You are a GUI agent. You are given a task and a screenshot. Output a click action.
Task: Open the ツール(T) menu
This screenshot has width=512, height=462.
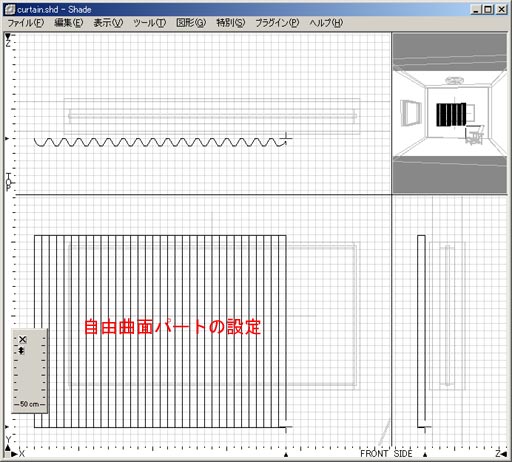(x=149, y=23)
